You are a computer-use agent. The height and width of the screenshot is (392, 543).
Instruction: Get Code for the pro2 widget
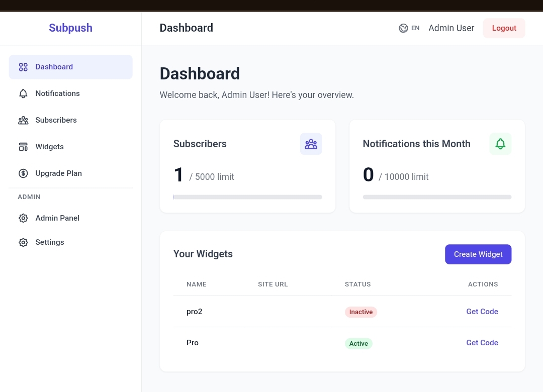(482, 311)
